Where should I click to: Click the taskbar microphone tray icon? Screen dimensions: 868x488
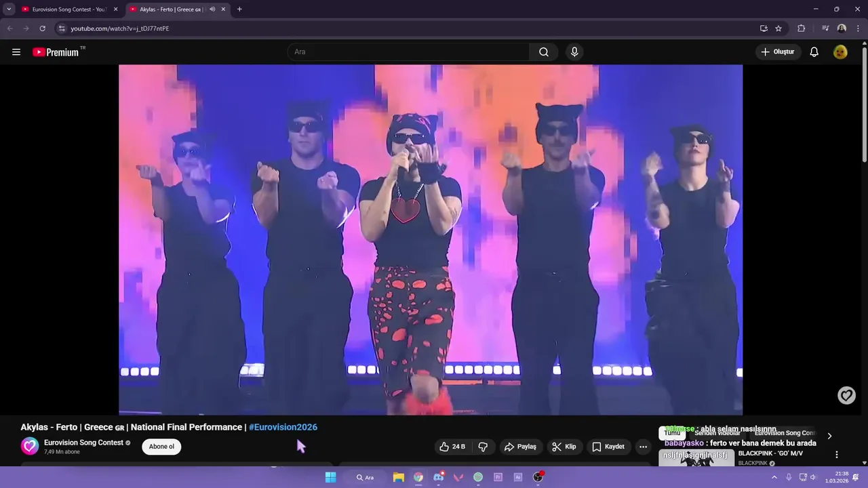point(789,477)
